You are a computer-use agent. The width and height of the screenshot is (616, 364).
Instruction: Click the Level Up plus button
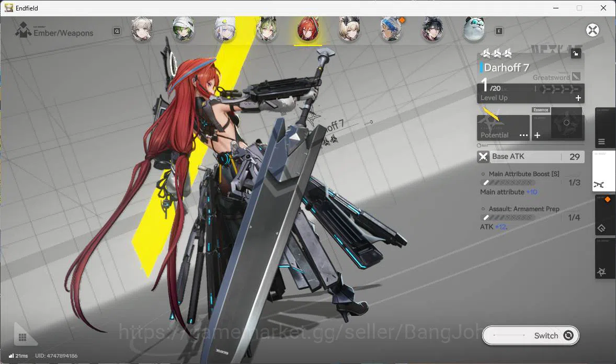(x=578, y=98)
